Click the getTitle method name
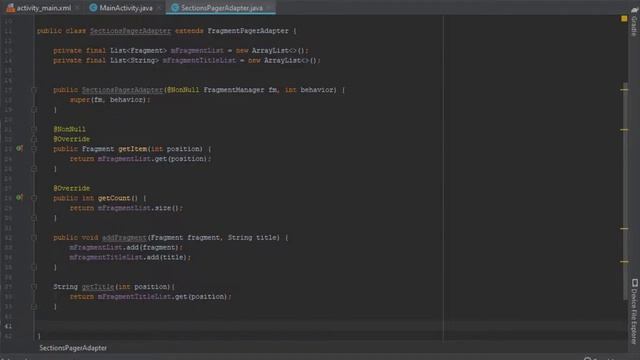The height and width of the screenshot is (360, 640). coord(98,287)
